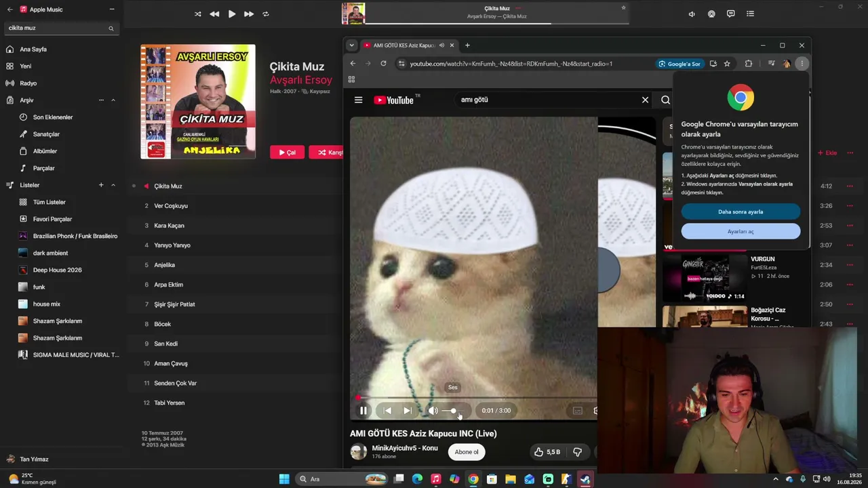
Task: Bookmark this page with Chrome star icon
Action: tap(727, 64)
